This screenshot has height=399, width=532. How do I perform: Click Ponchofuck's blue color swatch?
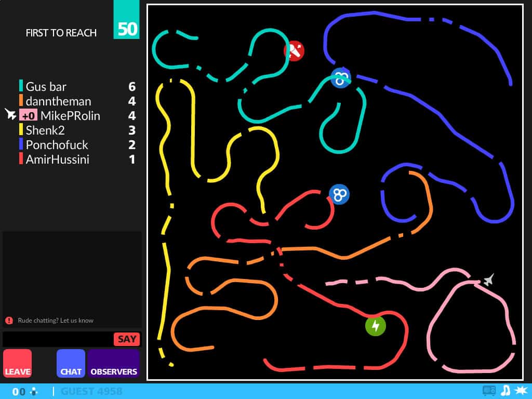point(20,145)
